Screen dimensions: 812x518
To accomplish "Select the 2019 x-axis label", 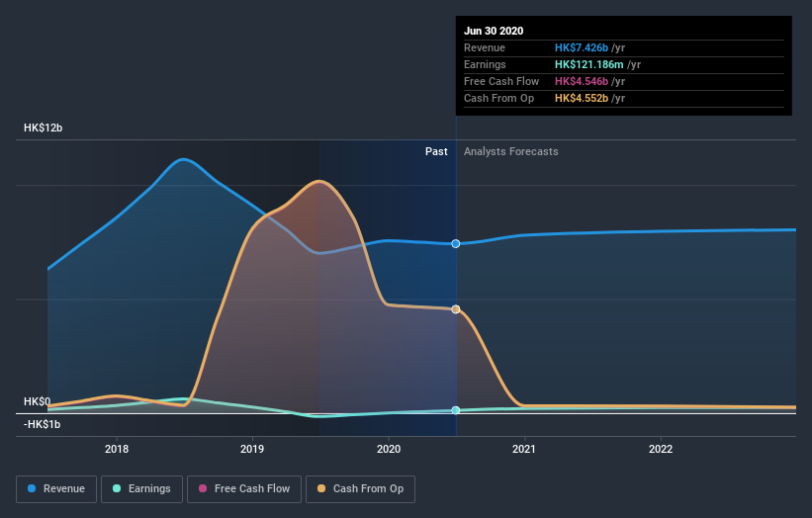I will pyautogui.click(x=252, y=449).
